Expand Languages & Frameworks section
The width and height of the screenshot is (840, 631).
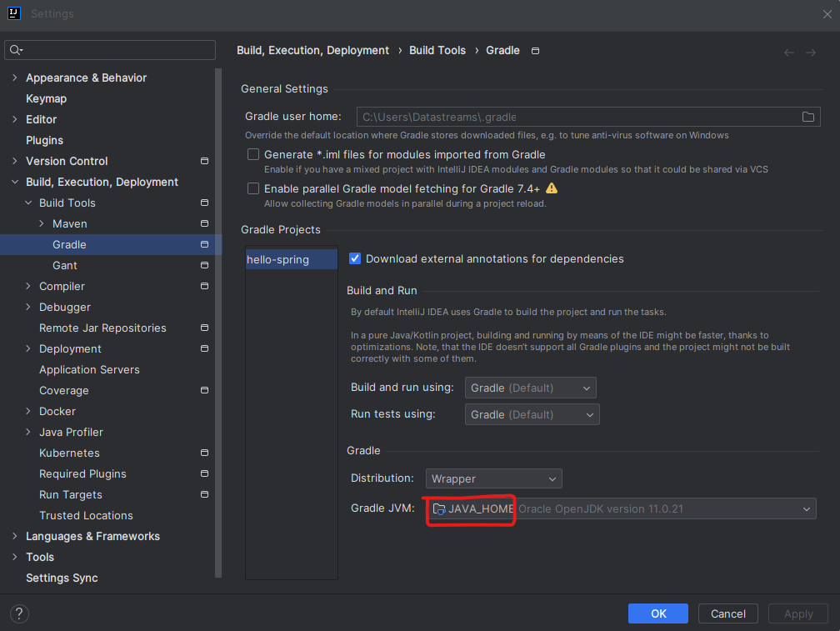coord(14,536)
